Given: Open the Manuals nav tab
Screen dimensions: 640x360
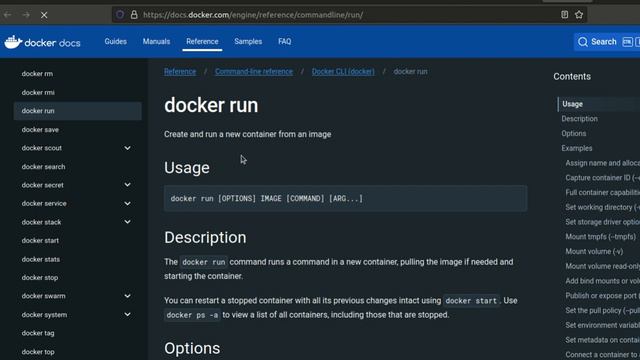Looking at the screenshot, I should [156, 42].
